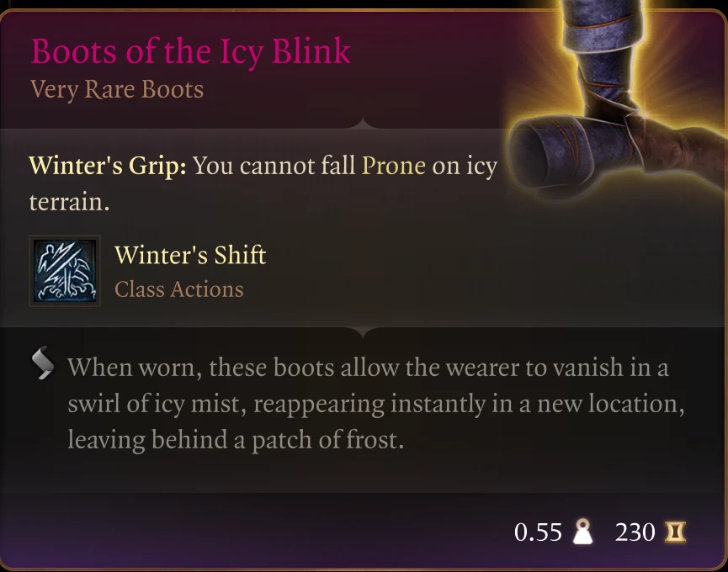Click the scroll lore icon
Image resolution: width=728 pixels, height=572 pixels.
[43, 363]
